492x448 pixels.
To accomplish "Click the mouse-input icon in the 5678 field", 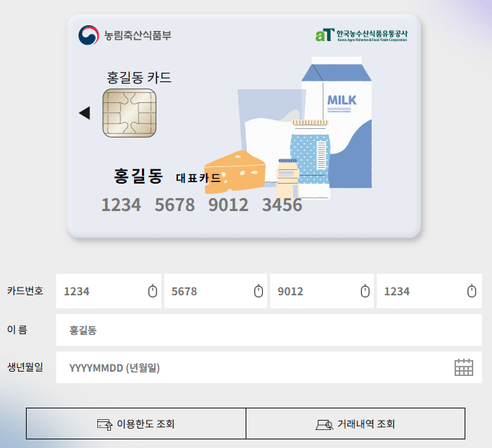I will click(x=258, y=291).
